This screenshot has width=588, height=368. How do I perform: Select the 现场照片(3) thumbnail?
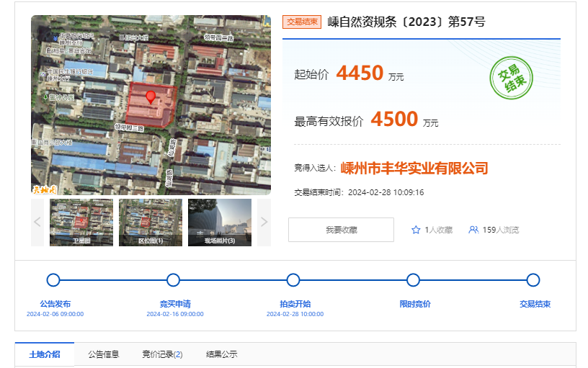point(219,223)
